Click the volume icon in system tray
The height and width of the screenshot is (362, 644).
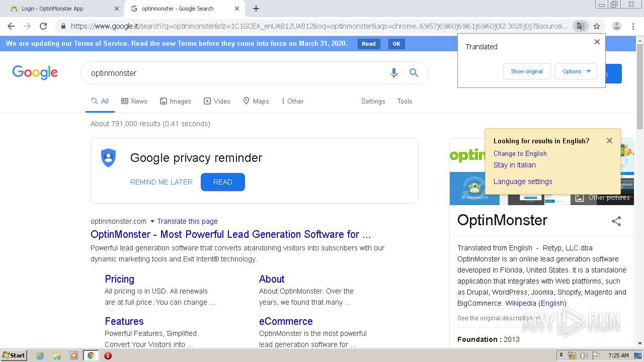(x=584, y=355)
